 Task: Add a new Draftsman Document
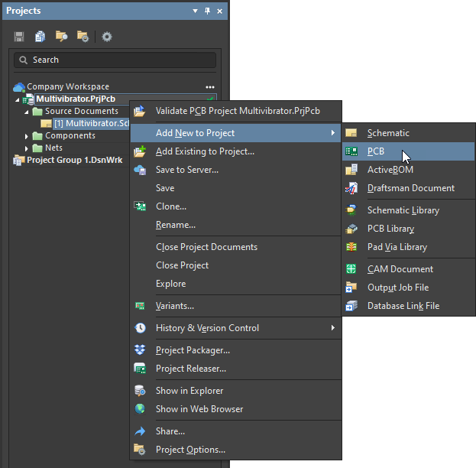[409, 188]
